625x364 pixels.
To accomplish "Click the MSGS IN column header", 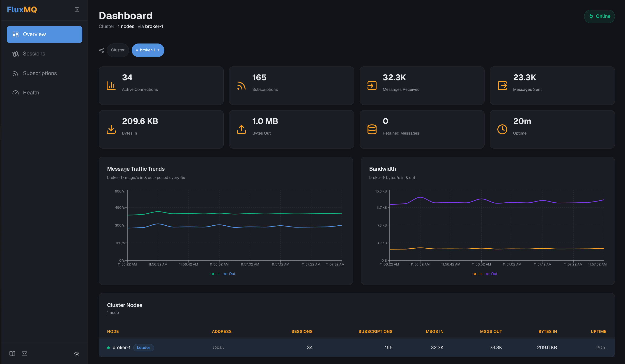I will click(434, 332).
